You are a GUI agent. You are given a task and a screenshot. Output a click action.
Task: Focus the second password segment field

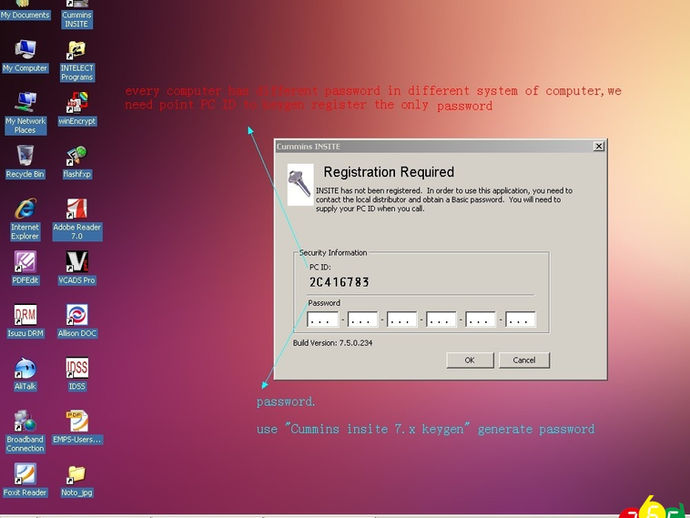click(x=363, y=320)
